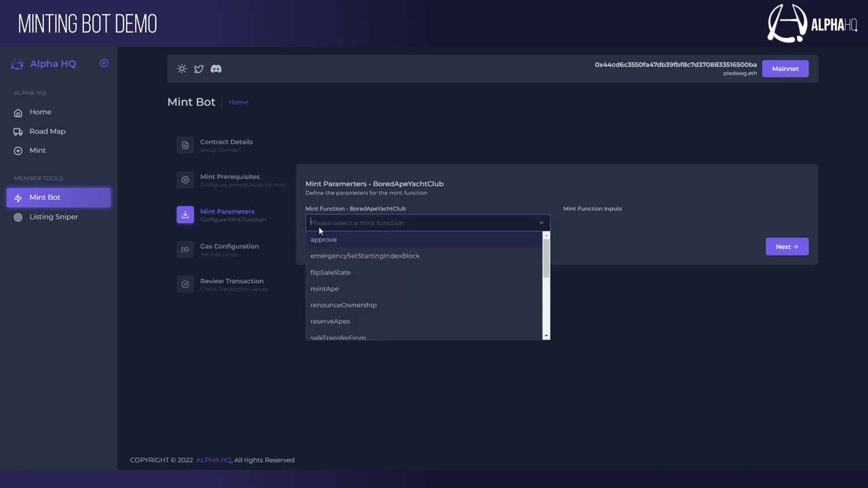Choose flipSaleState from the list
The image size is (868, 488).
click(424, 272)
